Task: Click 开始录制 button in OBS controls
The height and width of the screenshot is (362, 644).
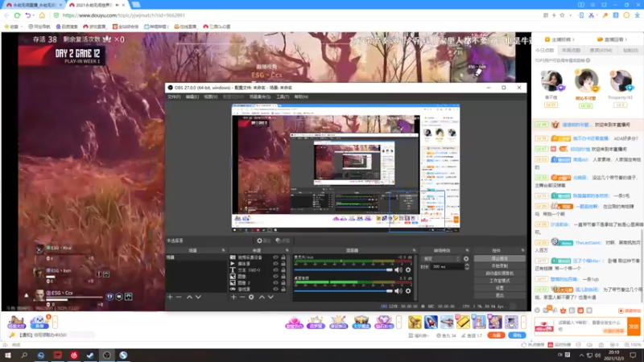Action: pos(499,266)
